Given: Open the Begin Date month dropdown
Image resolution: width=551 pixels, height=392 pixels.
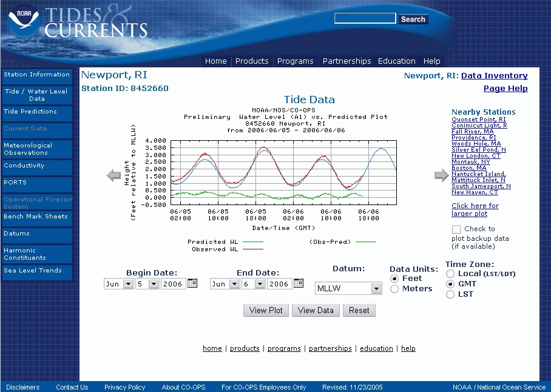Looking at the screenshot, I should point(127,284).
